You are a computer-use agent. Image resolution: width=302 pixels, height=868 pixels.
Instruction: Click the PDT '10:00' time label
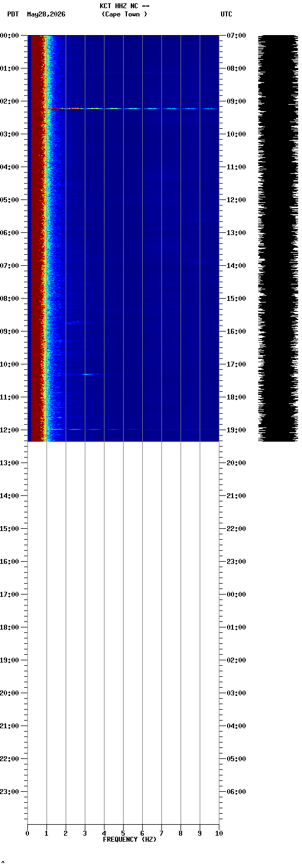9,364
